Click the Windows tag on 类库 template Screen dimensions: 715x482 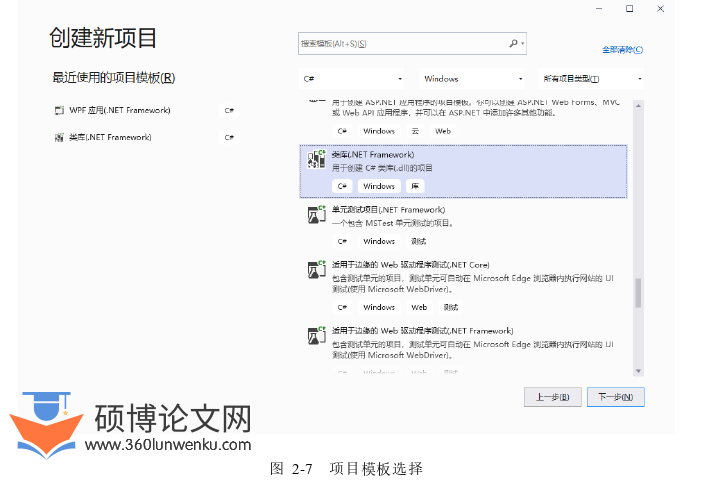(x=379, y=186)
